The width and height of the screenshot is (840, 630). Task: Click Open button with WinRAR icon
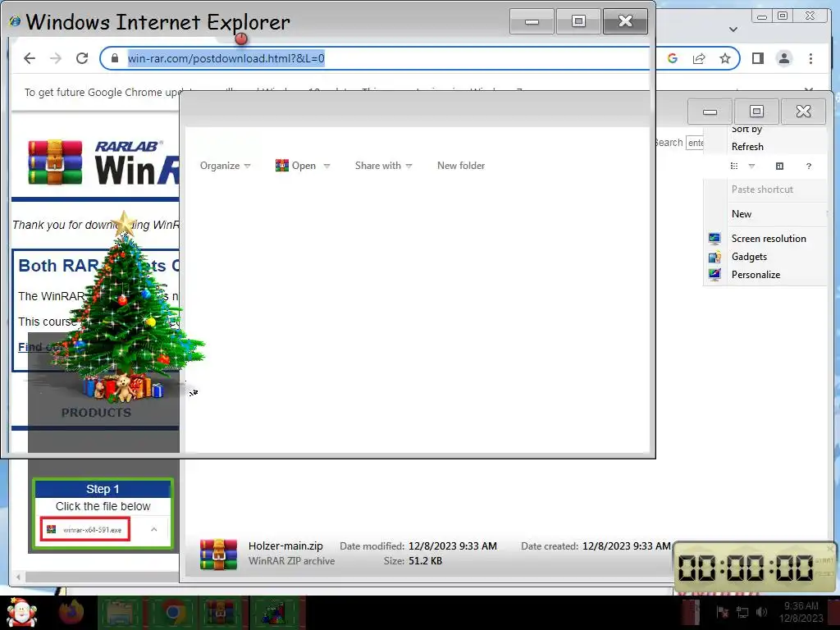295,166
